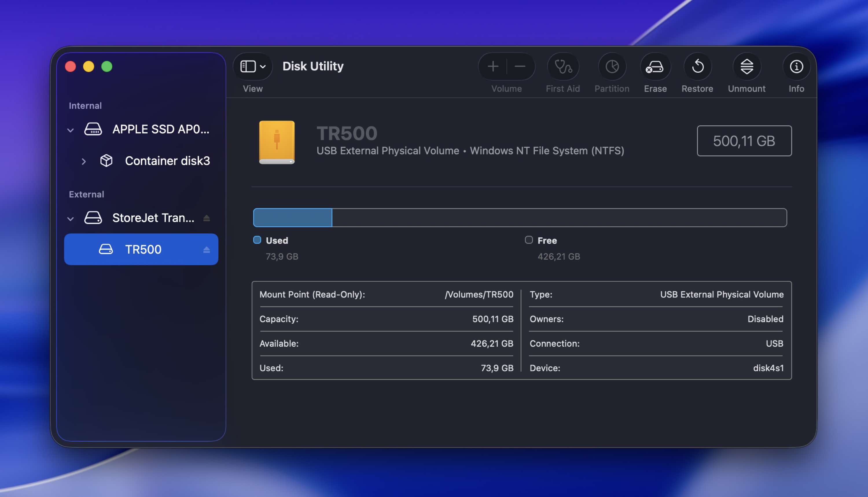This screenshot has width=868, height=497.
Task: Click the Type value USB External Physical Volume
Action: [x=722, y=294]
